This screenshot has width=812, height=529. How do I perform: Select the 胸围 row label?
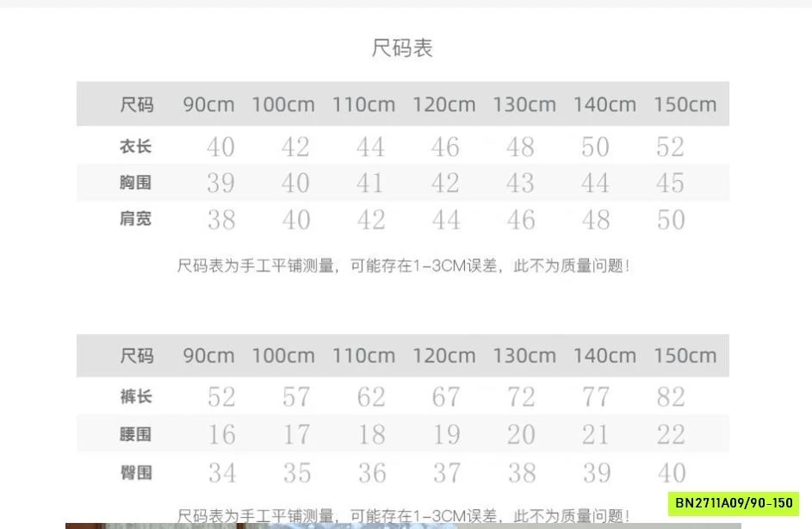tap(135, 183)
